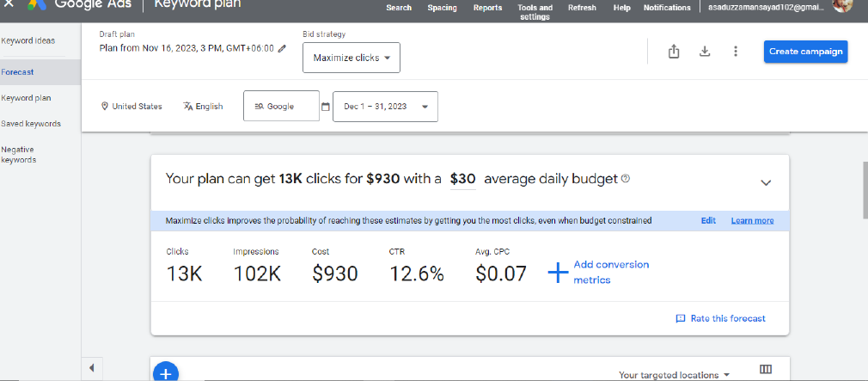Screen dimensions: 868x381
Task: Click the $0.07 Avg. CPC value
Action: (500, 273)
